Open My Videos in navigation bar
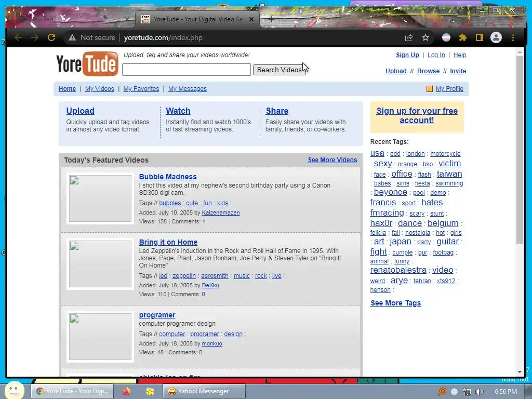Viewport: 532px width, 399px height. click(x=99, y=88)
